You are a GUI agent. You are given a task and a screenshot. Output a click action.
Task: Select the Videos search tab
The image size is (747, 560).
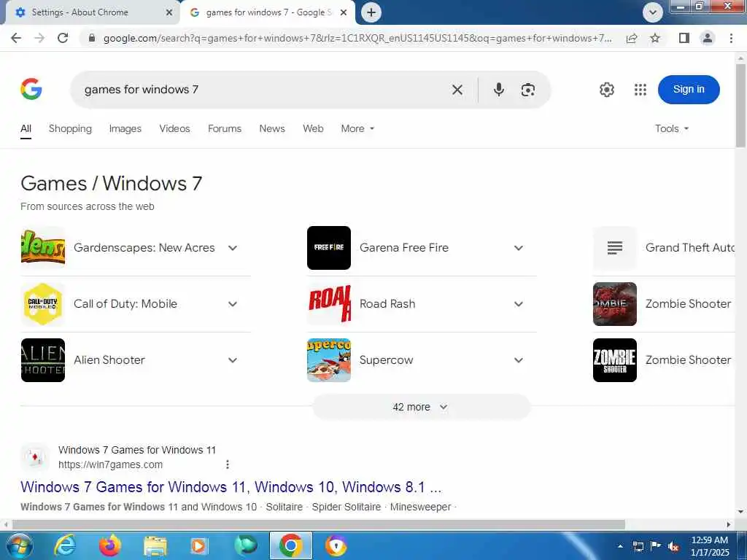click(174, 128)
